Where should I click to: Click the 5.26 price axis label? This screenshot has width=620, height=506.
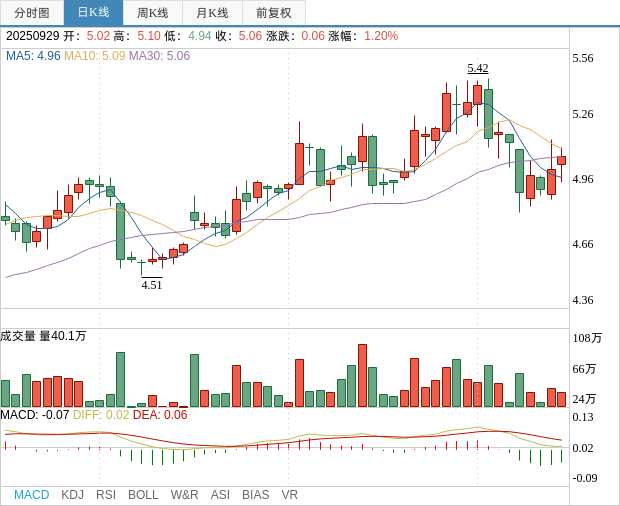[x=583, y=114]
